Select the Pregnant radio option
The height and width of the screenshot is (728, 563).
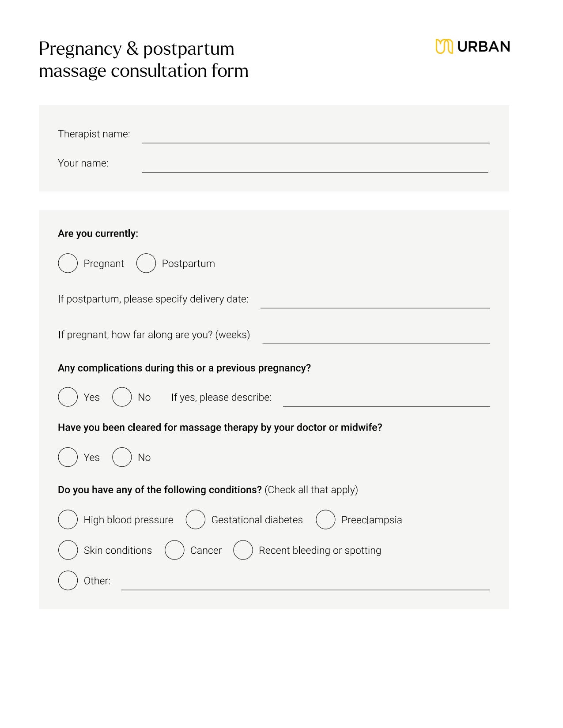coord(68,263)
